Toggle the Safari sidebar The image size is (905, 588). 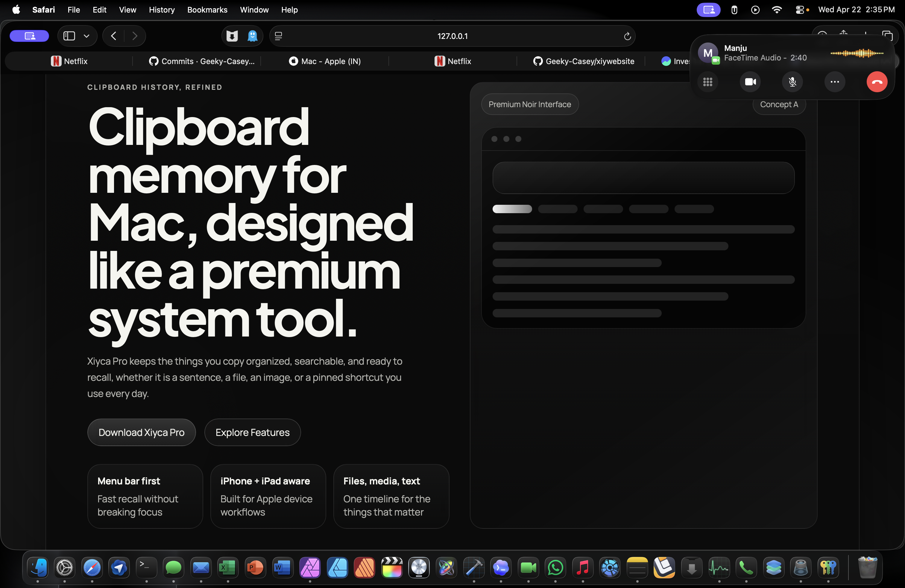tap(69, 36)
